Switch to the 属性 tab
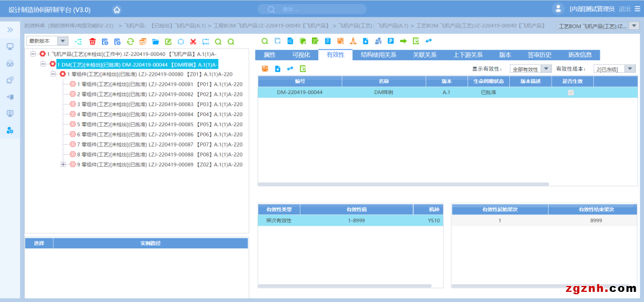The width and height of the screenshot is (644, 302). pyautogui.click(x=270, y=55)
